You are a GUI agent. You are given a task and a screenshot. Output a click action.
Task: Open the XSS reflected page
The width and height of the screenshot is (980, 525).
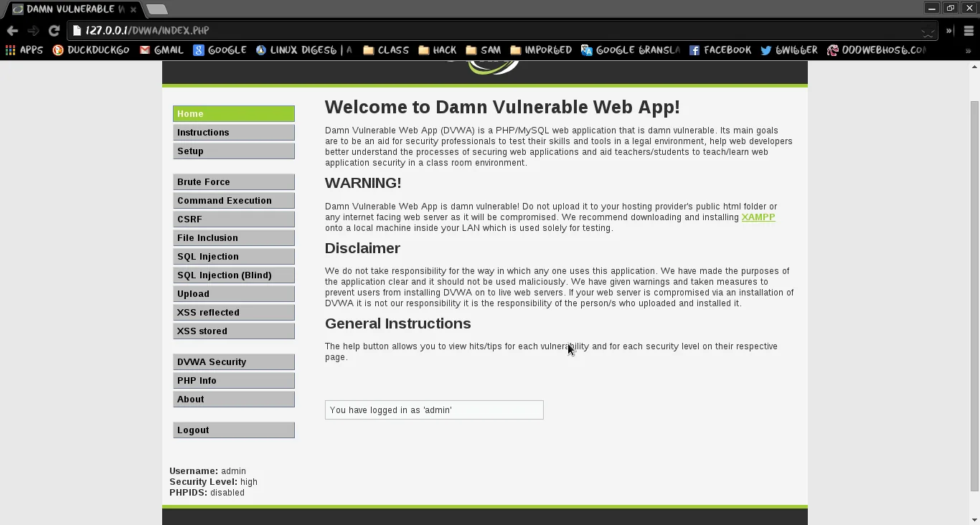234,313
